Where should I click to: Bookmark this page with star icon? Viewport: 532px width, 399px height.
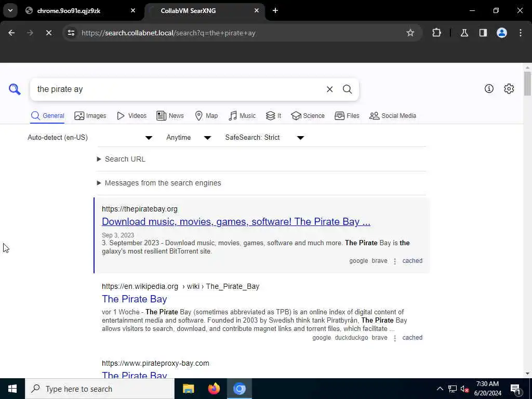tap(410, 33)
